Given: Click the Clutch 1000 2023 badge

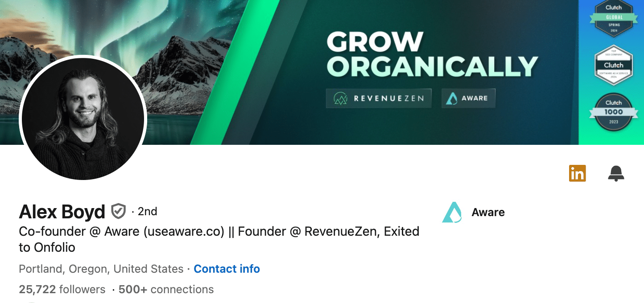Looking at the screenshot, I should coord(613,112).
